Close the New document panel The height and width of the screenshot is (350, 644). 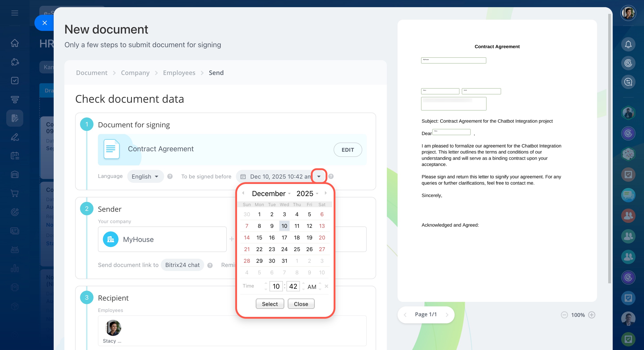click(44, 23)
